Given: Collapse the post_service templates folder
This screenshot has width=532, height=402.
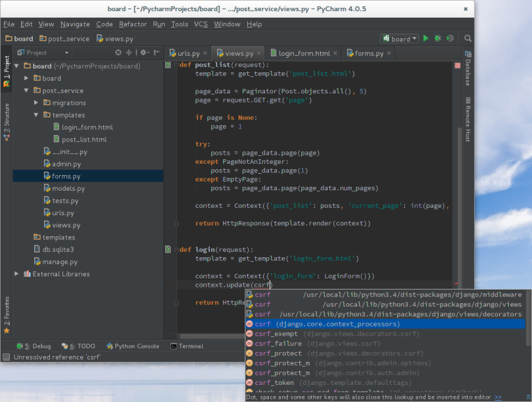Looking at the screenshot, I should point(36,114).
